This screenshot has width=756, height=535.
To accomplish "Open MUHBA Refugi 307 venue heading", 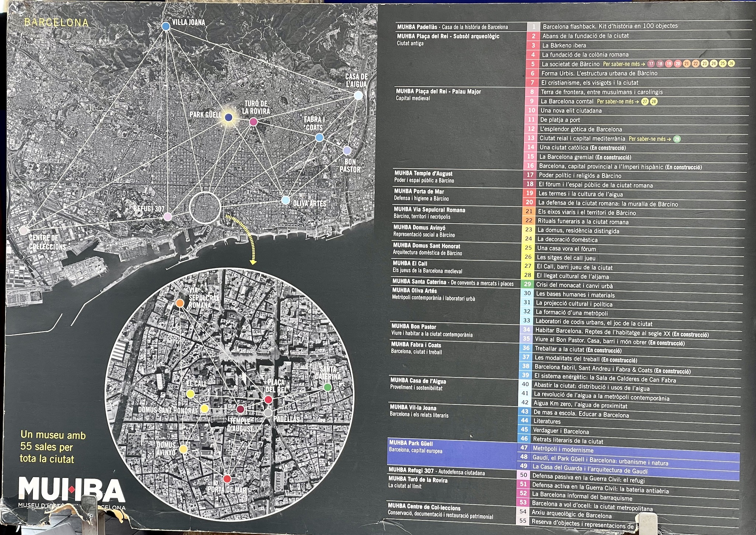I will coord(437,471).
